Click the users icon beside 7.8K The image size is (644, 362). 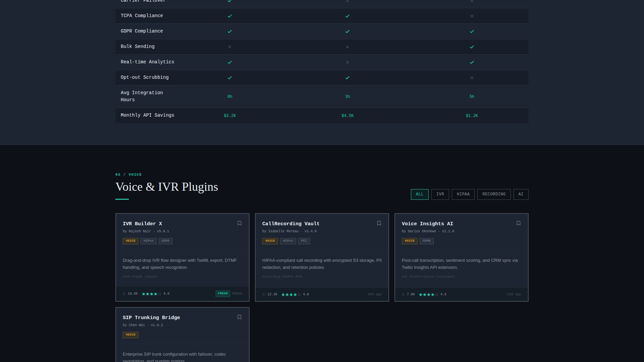(x=403, y=294)
